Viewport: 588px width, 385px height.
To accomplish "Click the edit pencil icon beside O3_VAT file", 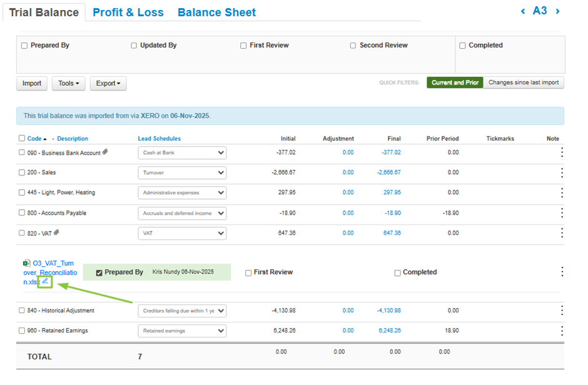I will pos(45,282).
